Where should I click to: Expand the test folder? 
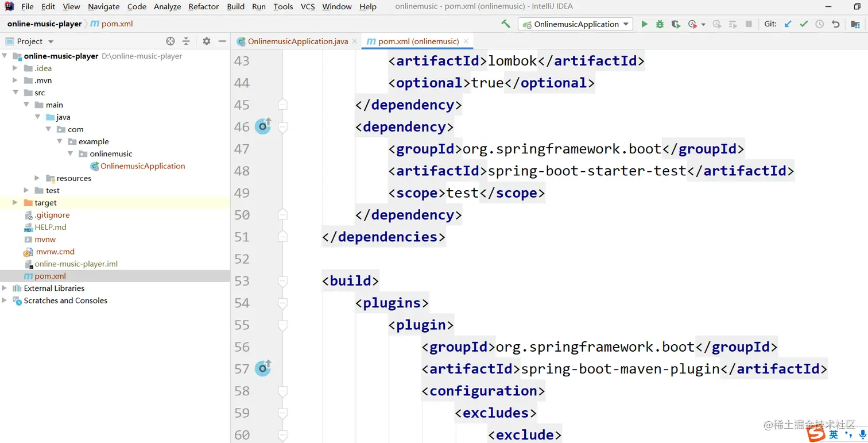[27, 190]
